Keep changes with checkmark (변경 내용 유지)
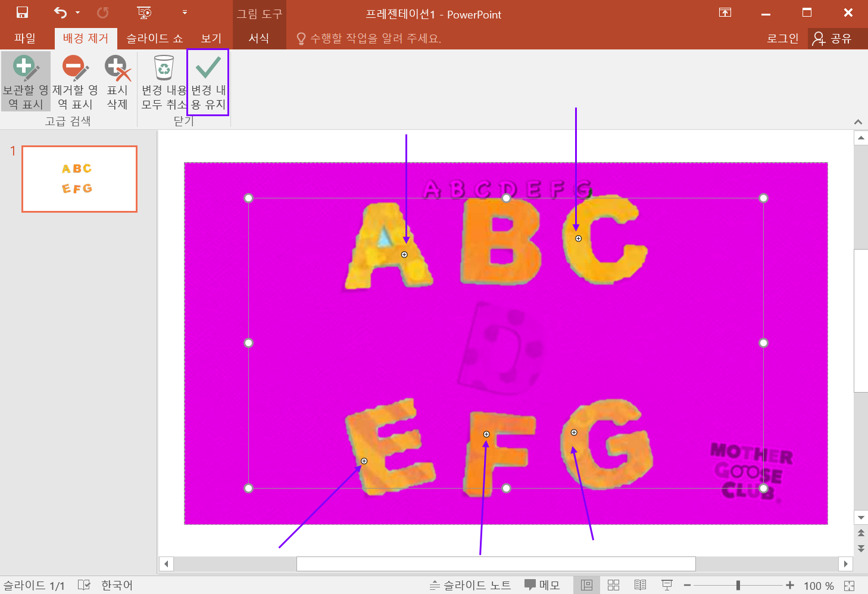 [x=208, y=82]
